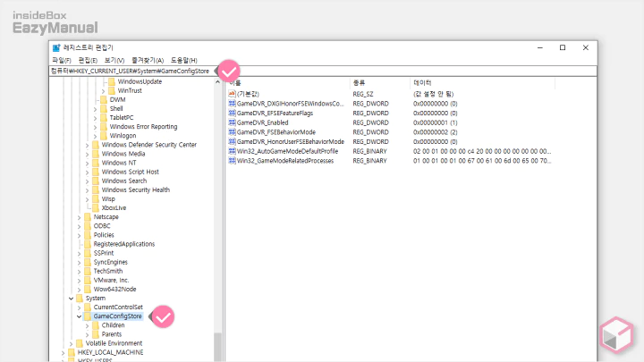
Task: Click the GameDVR_Enabled DWORD value icon
Action: [x=232, y=122]
